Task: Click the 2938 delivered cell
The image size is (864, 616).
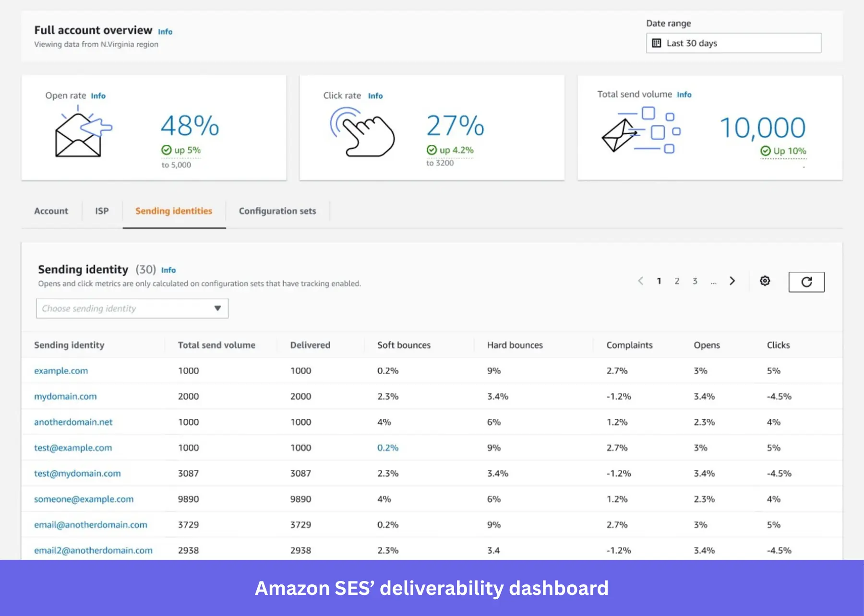Action: point(300,551)
